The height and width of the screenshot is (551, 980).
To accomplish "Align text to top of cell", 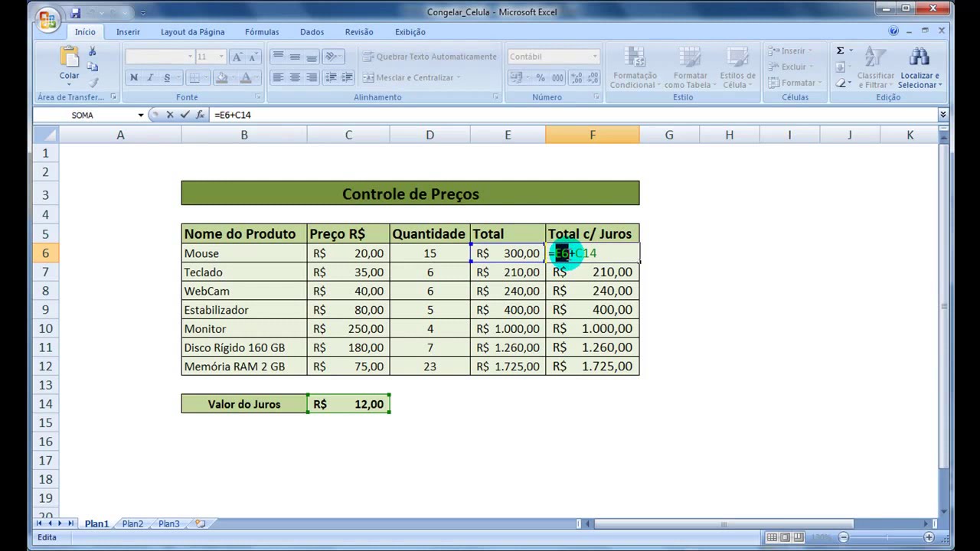I will click(278, 57).
